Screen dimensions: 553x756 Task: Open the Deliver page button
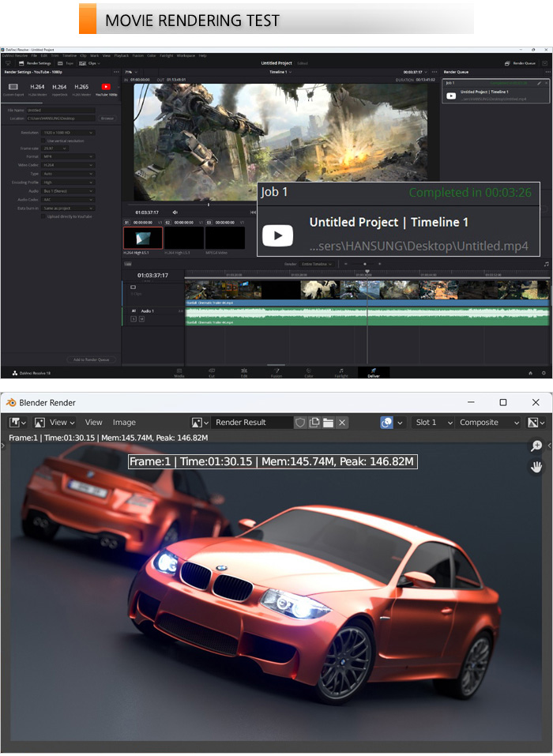coord(374,373)
